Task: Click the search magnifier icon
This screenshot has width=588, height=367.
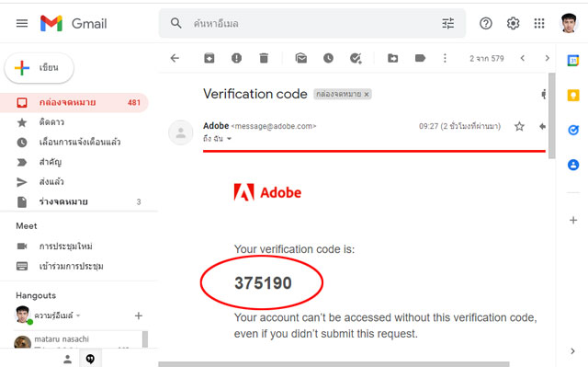Action: (x=175, y=23)
